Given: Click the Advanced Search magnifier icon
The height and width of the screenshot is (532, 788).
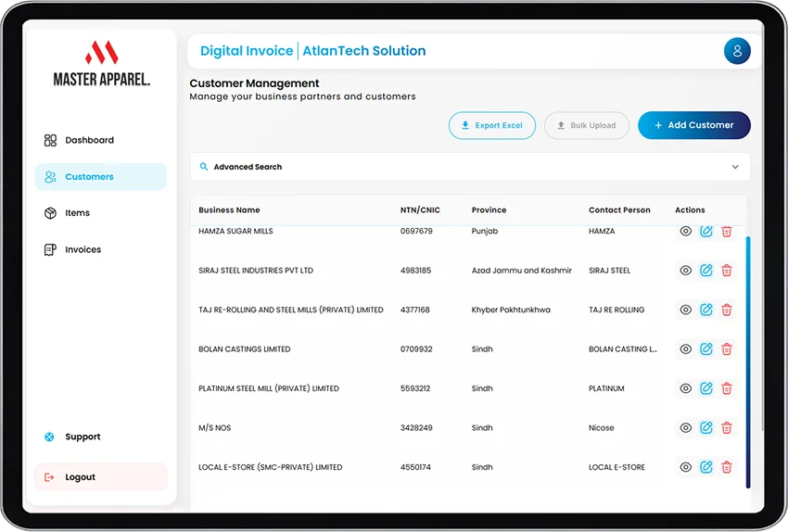Looking at the screenshot, I should (x=204, y=166).
